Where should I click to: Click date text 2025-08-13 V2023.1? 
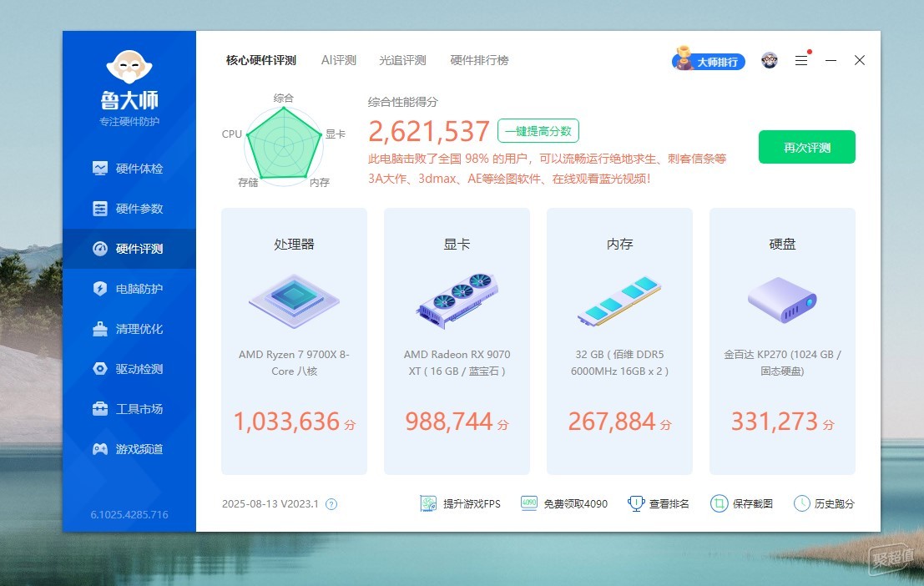(x=270, y=504)
